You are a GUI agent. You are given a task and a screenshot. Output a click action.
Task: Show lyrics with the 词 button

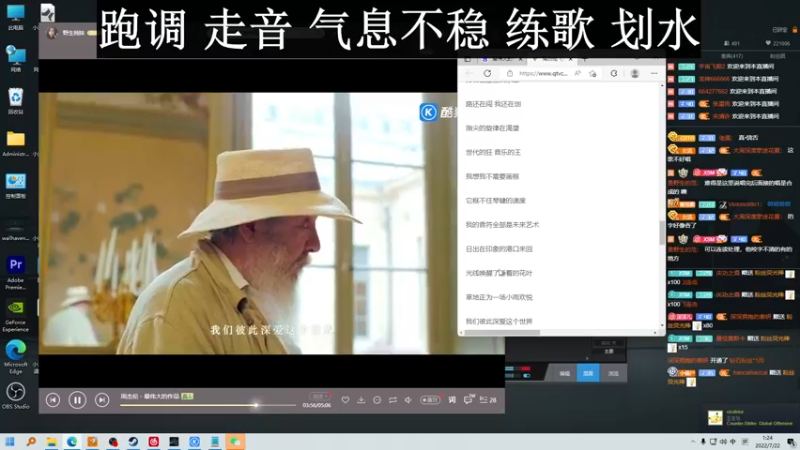452,400
